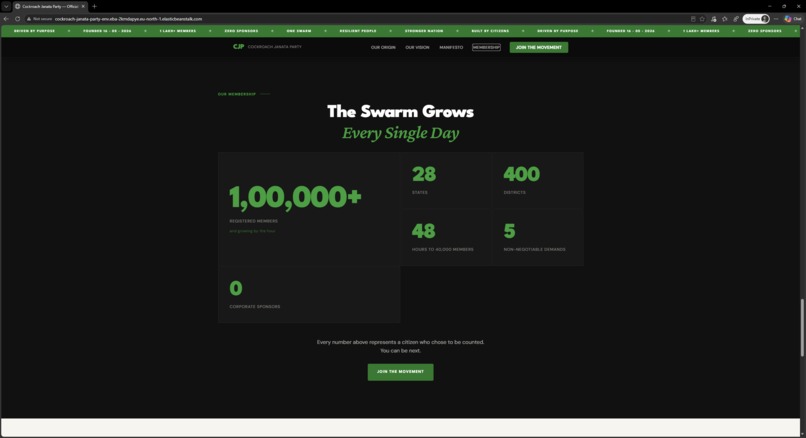The height and width of the screenshot is (438, 806).
Task: Click the 28 states statistic
Action: click(x=424, y=174)
